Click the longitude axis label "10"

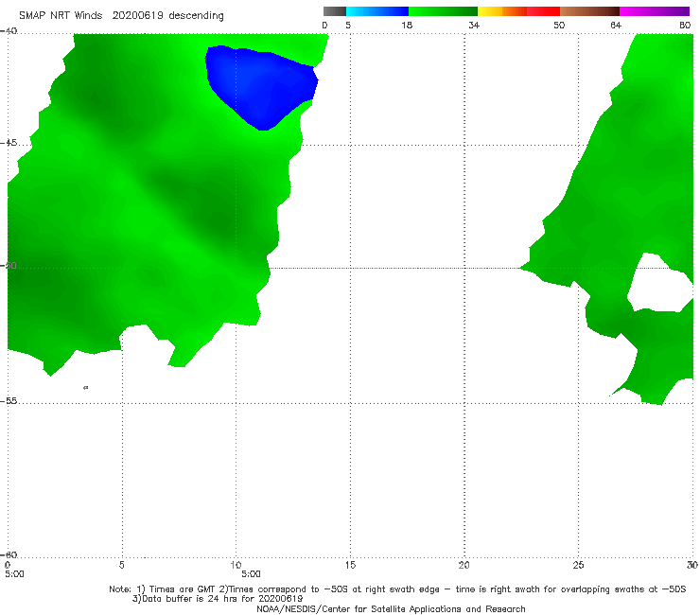[x=236, y=565]
